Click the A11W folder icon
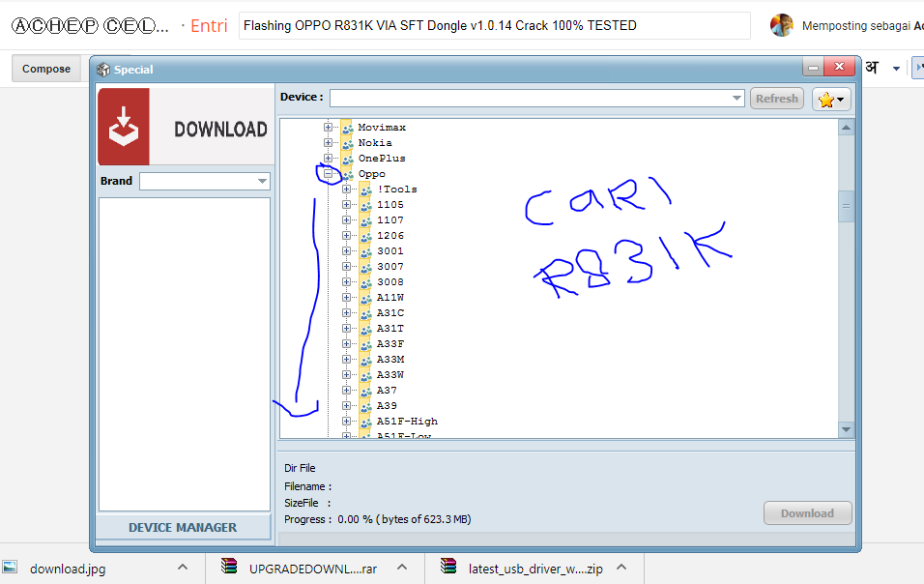This screenshot has height=584, width=924. tap(366, 298)
